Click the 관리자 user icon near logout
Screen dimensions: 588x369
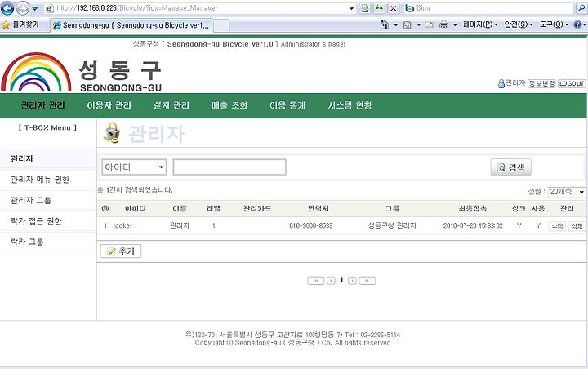pos(501,83)
